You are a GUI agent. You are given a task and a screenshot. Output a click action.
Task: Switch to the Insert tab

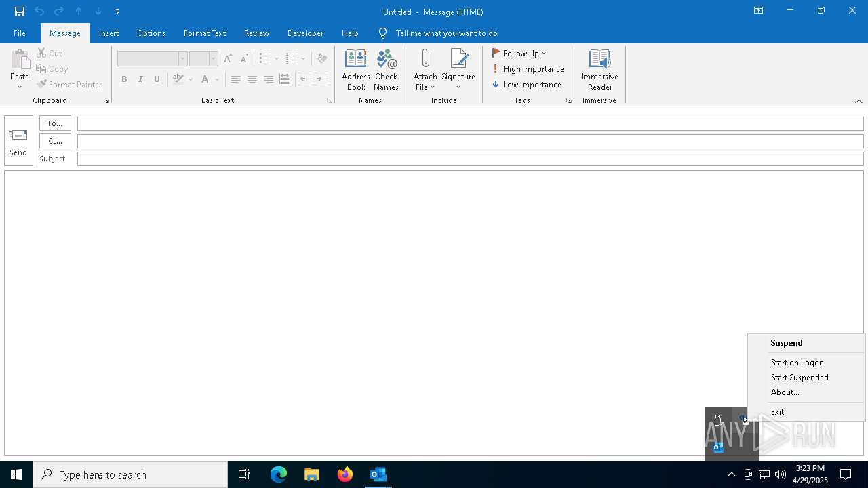coord(108,33)
